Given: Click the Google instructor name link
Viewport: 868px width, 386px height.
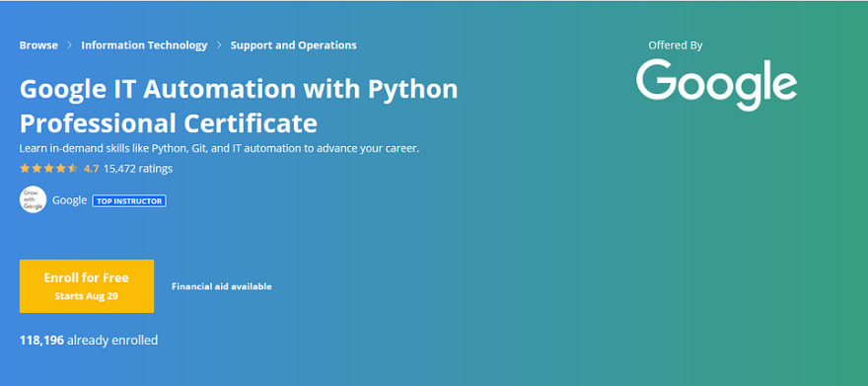Looking at the screenshot, I should pyautogui.click(x=70, y=200).
